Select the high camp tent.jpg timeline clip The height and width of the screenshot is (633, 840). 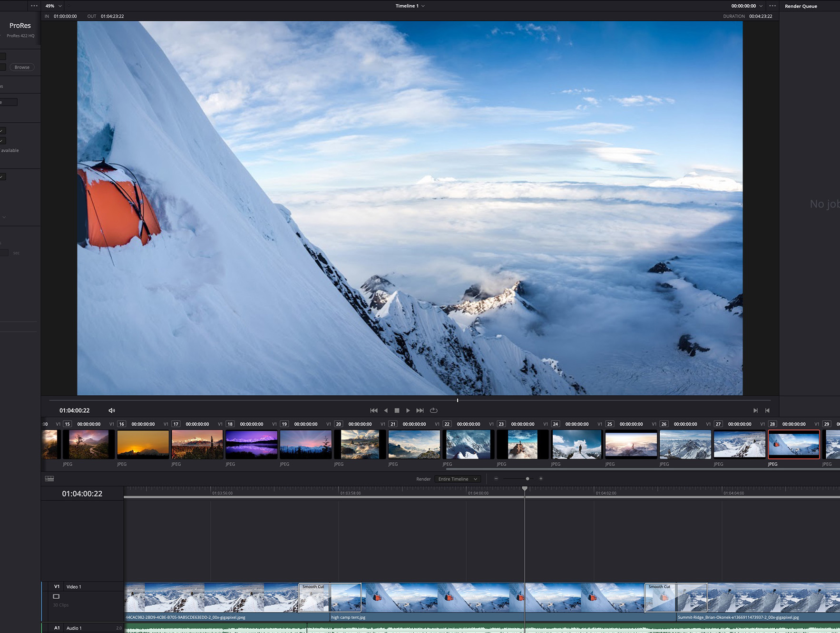[x=503, y=602]
